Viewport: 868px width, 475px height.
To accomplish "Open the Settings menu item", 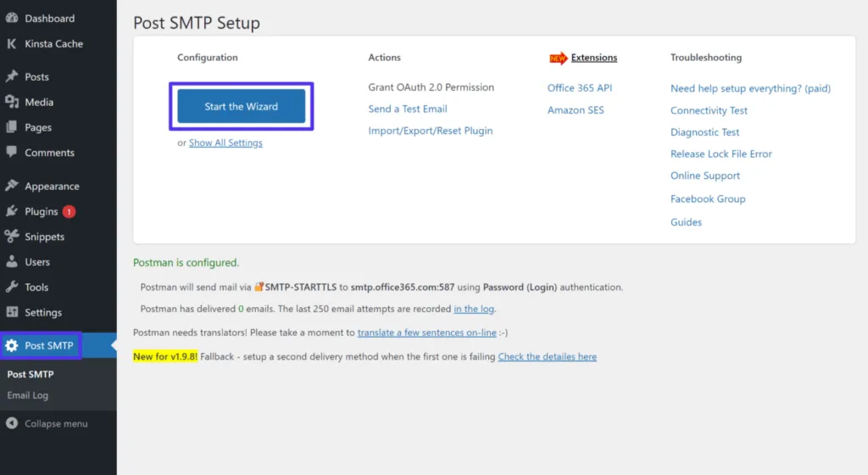I will (x=43, y=312).
